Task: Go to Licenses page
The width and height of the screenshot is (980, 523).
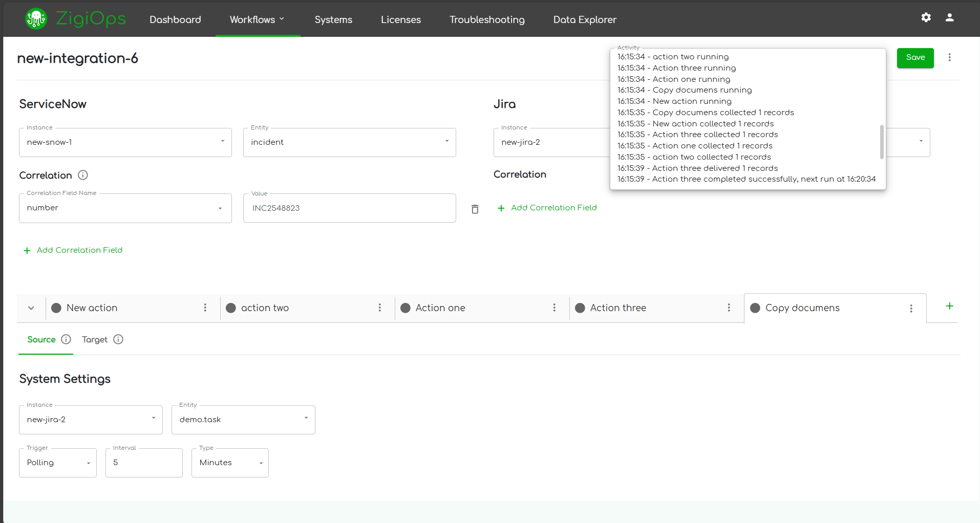Action: coord(401,19)
